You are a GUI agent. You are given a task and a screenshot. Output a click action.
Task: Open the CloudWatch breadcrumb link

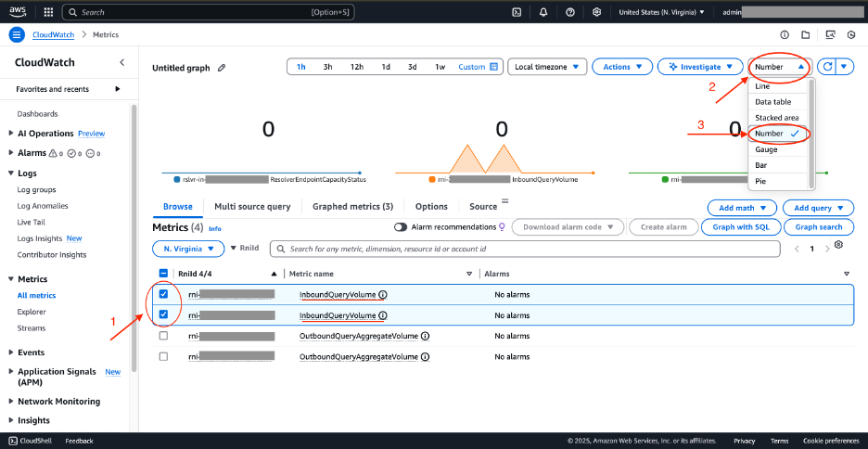tap(53, 35)
